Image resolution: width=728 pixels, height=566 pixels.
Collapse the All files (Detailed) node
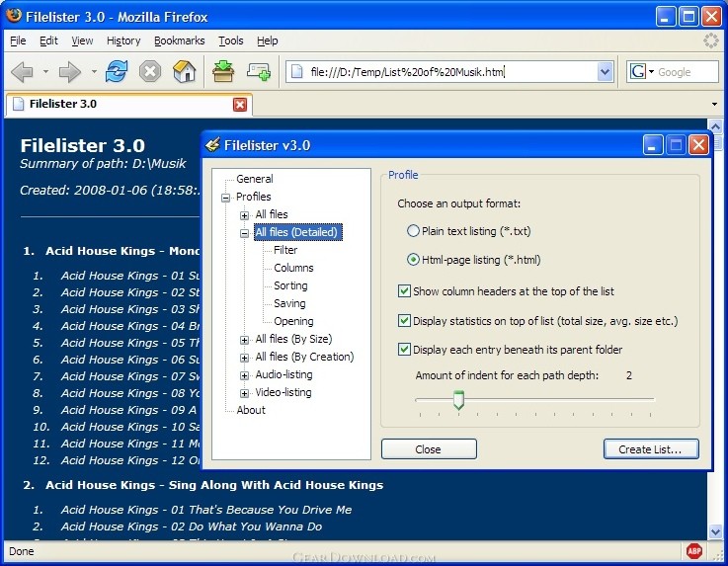pyautogui.click(x=244, y=233)
